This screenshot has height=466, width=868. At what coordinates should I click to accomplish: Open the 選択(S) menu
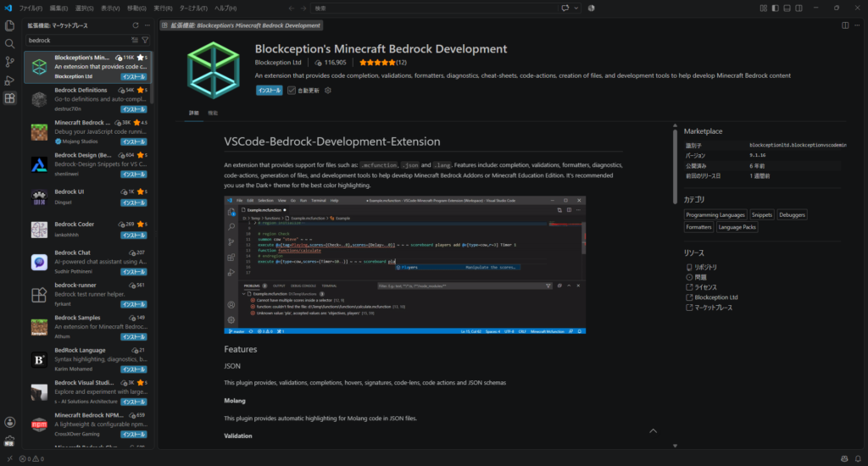point(84,8)
